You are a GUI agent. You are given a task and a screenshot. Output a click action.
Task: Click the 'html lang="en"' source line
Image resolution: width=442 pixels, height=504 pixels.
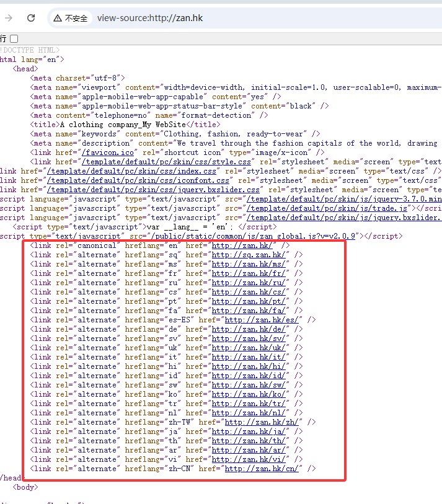(32, 60)
